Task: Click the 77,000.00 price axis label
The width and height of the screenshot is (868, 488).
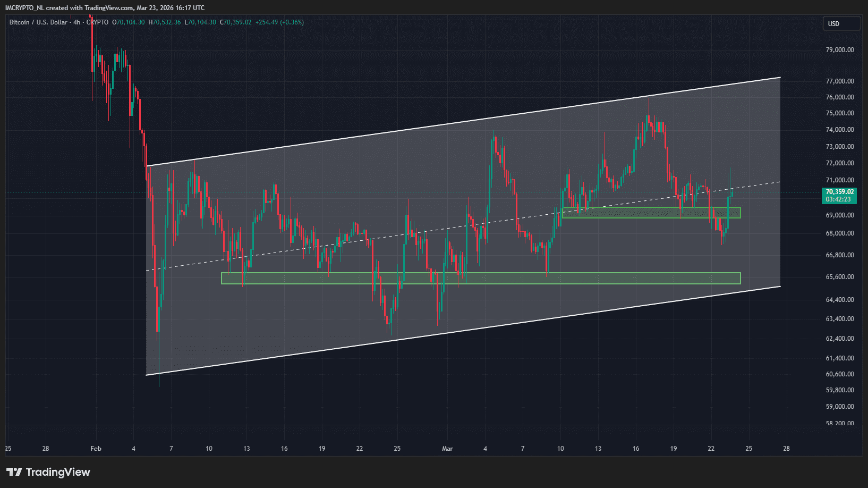Action: 840,81
